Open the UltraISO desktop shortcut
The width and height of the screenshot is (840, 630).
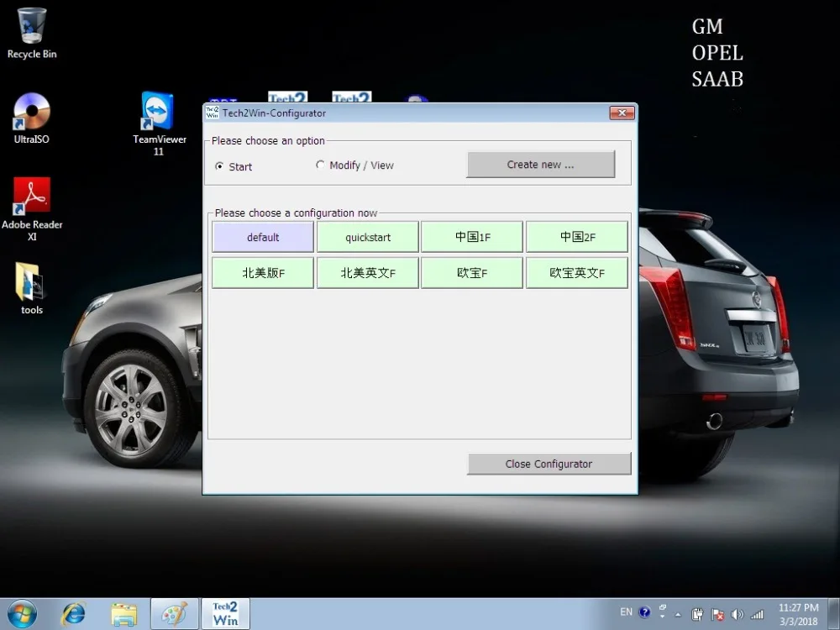32,118
